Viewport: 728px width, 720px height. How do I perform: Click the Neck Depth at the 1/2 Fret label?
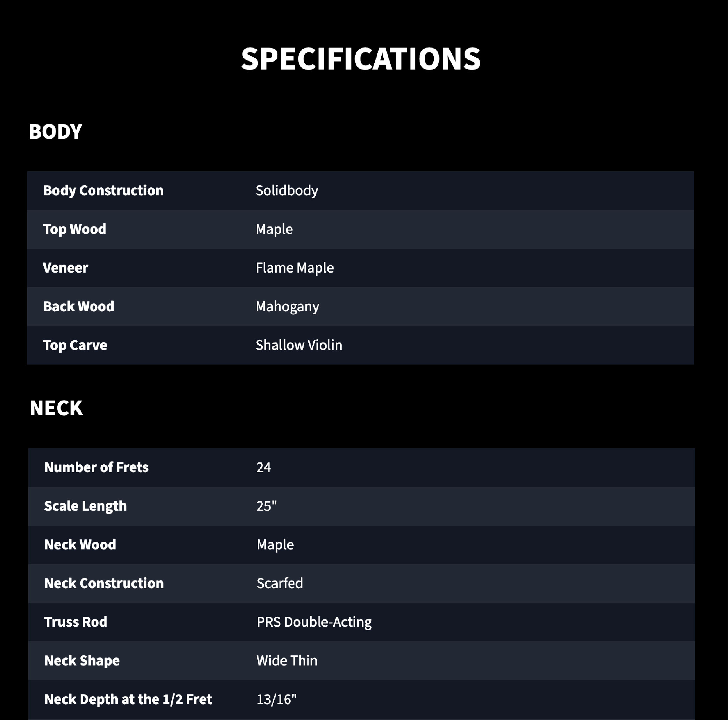pyautogui.click(x=128, y=699)
